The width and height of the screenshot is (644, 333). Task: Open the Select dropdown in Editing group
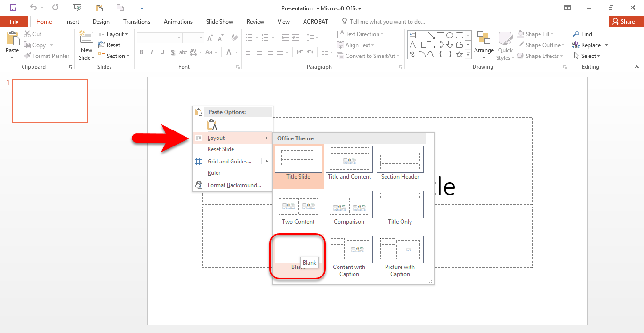587,56
